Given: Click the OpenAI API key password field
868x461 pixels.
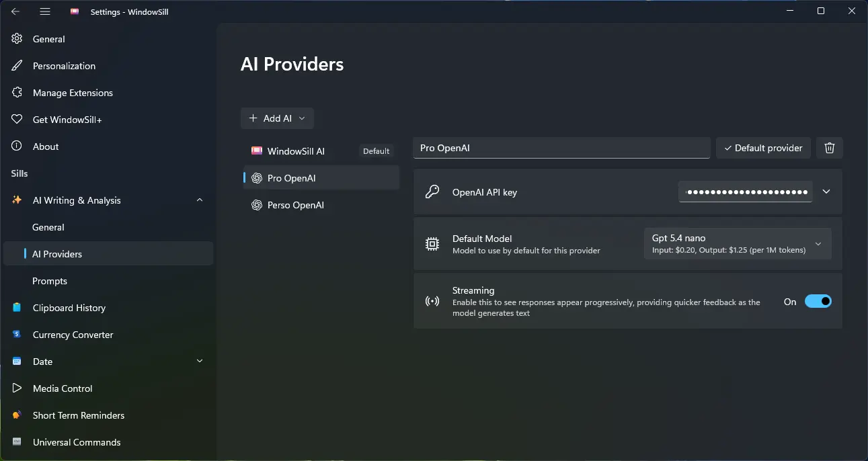Looking at the screenshot, I should pos(746,192).
